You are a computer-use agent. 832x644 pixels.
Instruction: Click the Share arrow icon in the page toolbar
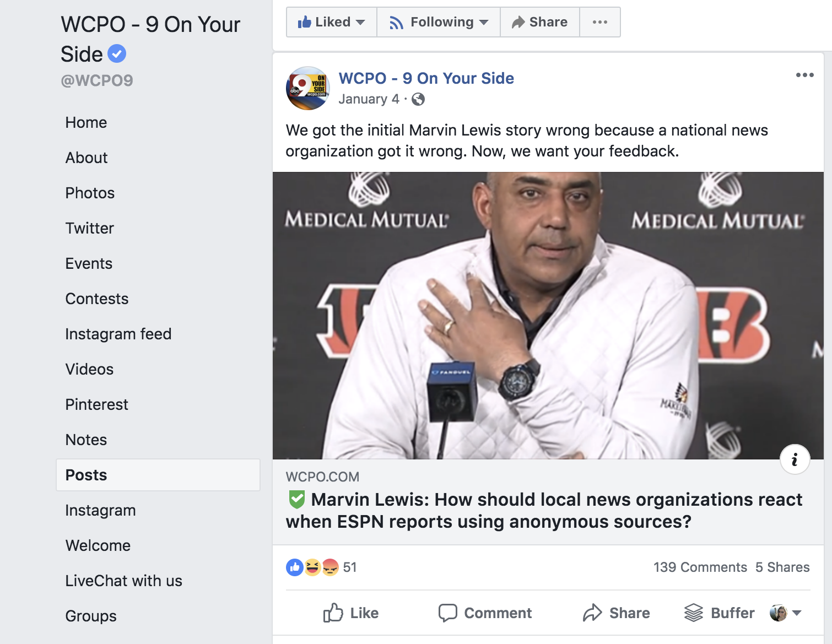pyautogui.click(x=518, y=21)
